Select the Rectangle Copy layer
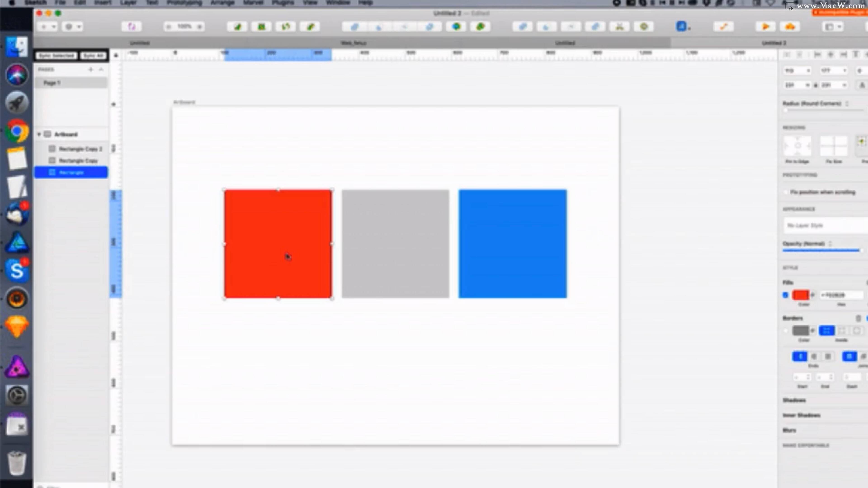Screen dimensions: 868x488 click(x=71, y=161)
